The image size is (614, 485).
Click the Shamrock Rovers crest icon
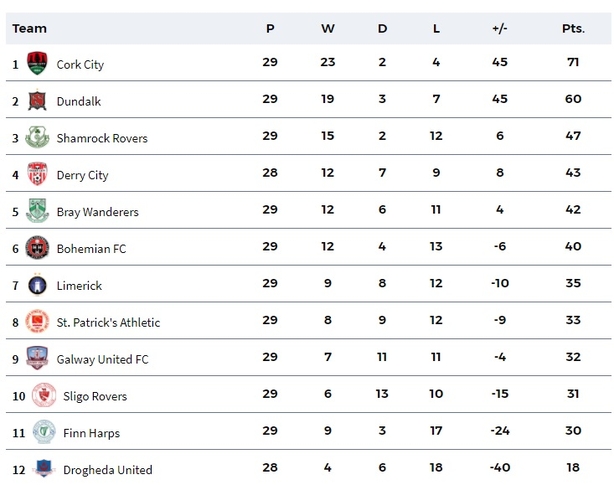tap(37, 137)
